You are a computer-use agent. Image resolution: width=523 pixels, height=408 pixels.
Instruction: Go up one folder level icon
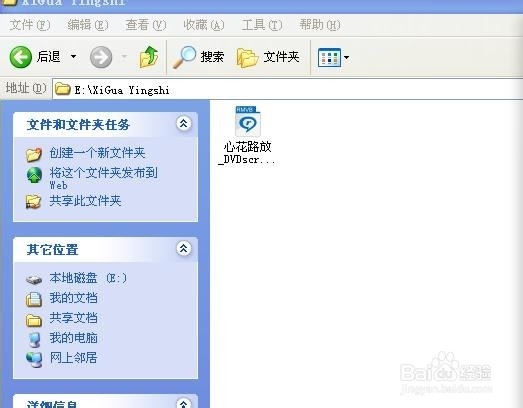[149, 57]
